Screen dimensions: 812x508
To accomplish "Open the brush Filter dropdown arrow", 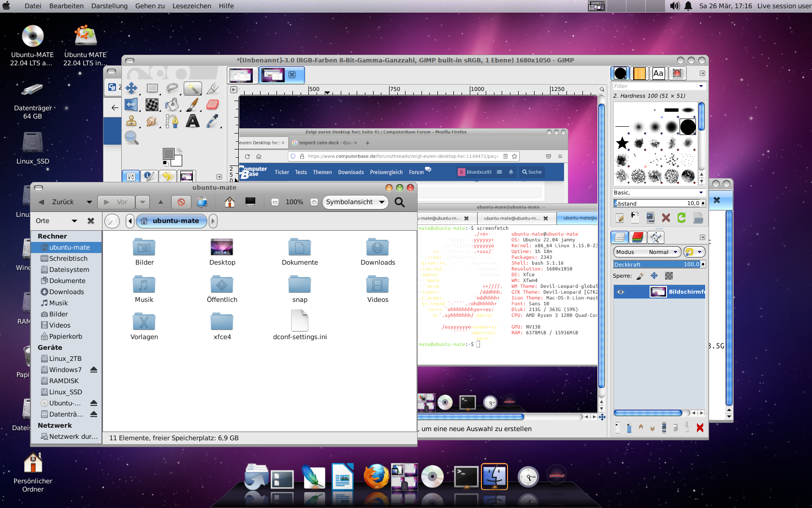I will (x=701, y=86).
